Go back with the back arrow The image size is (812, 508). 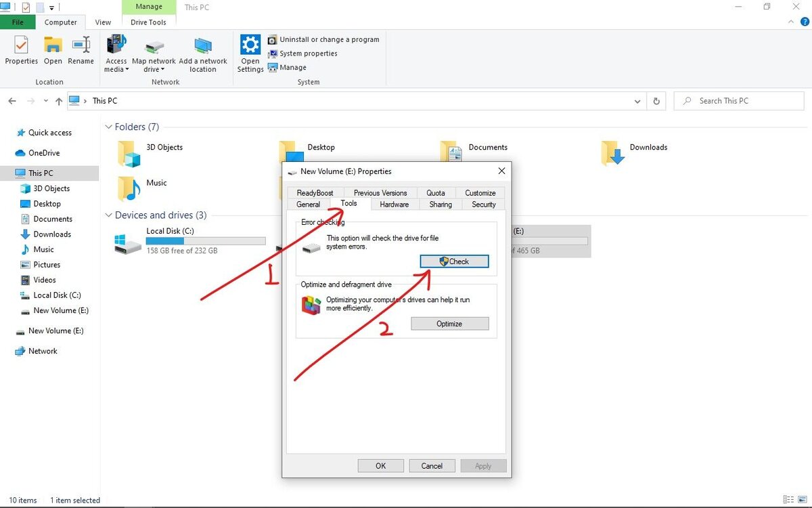pyautogui.click(x=12, y=101)
